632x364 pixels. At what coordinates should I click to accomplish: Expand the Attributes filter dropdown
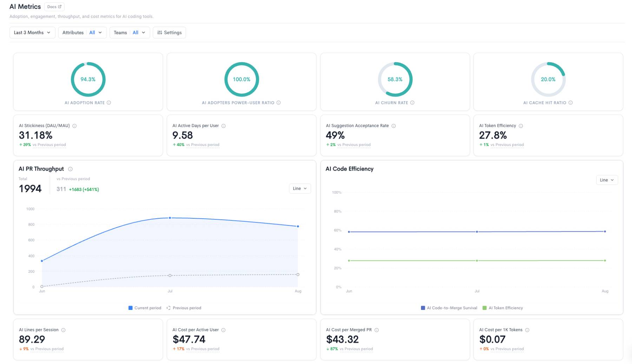82,33
